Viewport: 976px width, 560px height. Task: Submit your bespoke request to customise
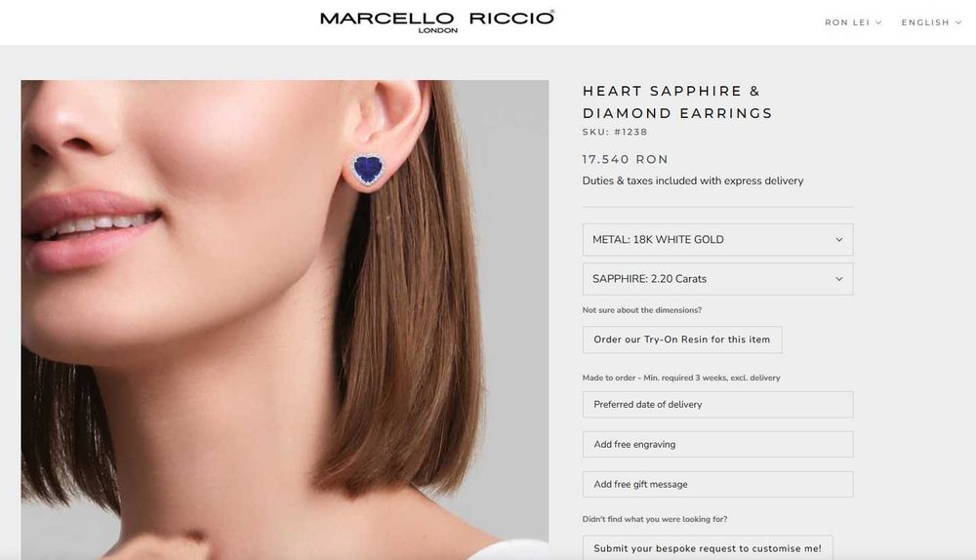tap(708, 547)
